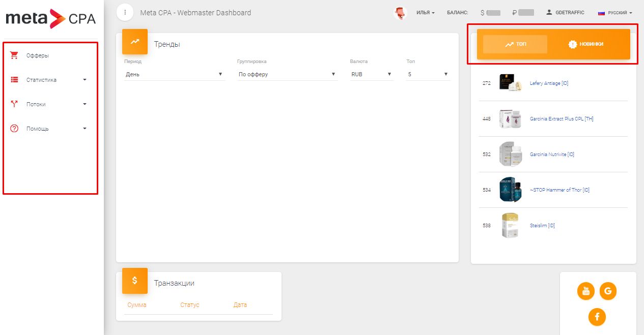Image resolution: width=644 pixels, height=335 pixels.
Task: Click the orange dollar Transactions icon
Action: pyautogui.click(x=135, y=281)
